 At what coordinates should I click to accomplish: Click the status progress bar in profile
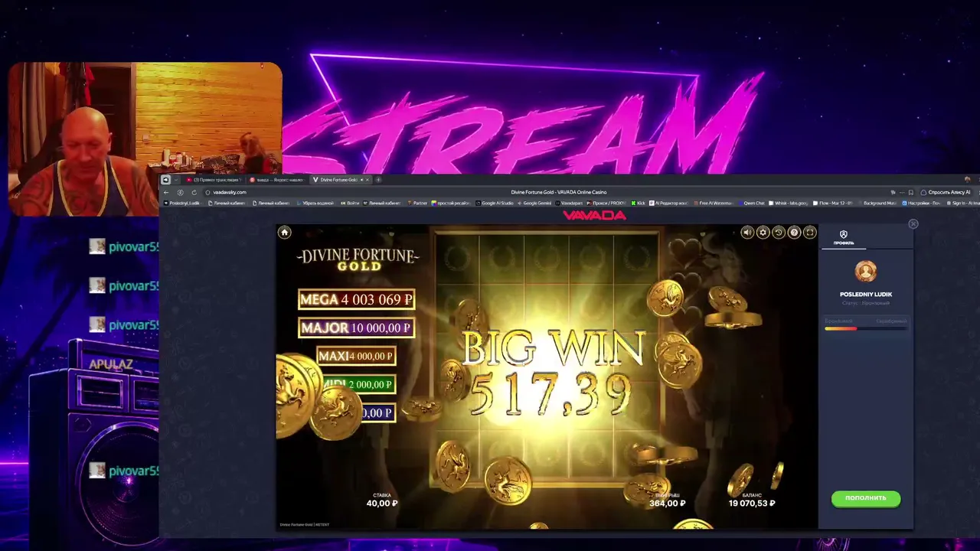pyautogui.click(x=866, y=328)
